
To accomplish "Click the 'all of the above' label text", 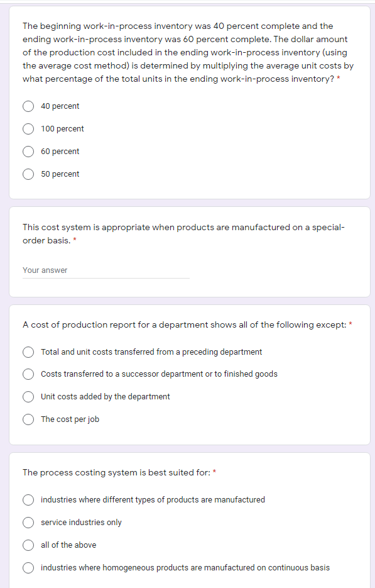I will point(69,545).
